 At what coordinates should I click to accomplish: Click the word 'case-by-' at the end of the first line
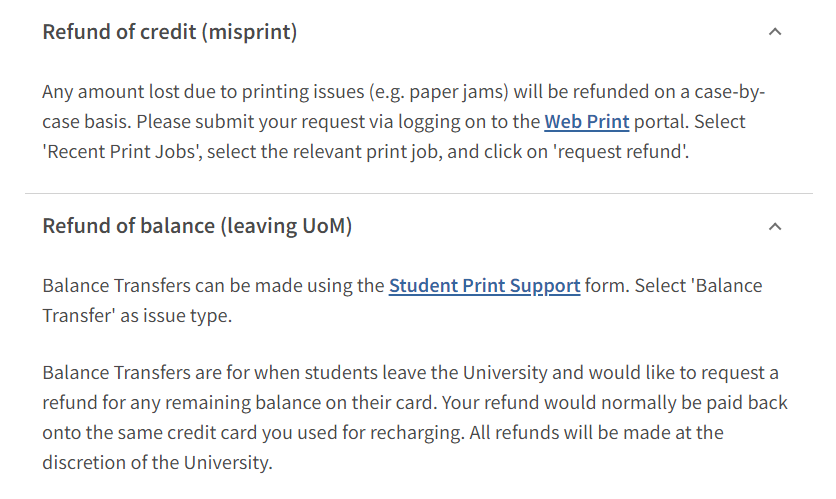point(729,92)
